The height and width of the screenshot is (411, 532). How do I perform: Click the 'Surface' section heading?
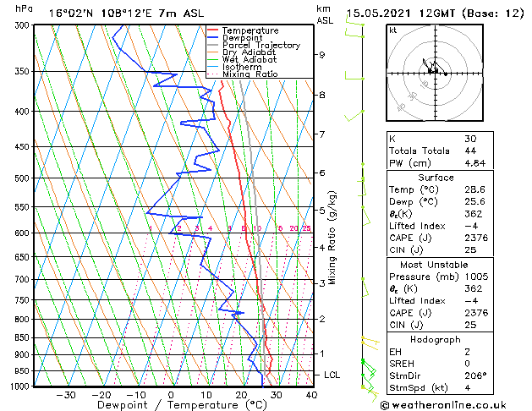(436, 178)
